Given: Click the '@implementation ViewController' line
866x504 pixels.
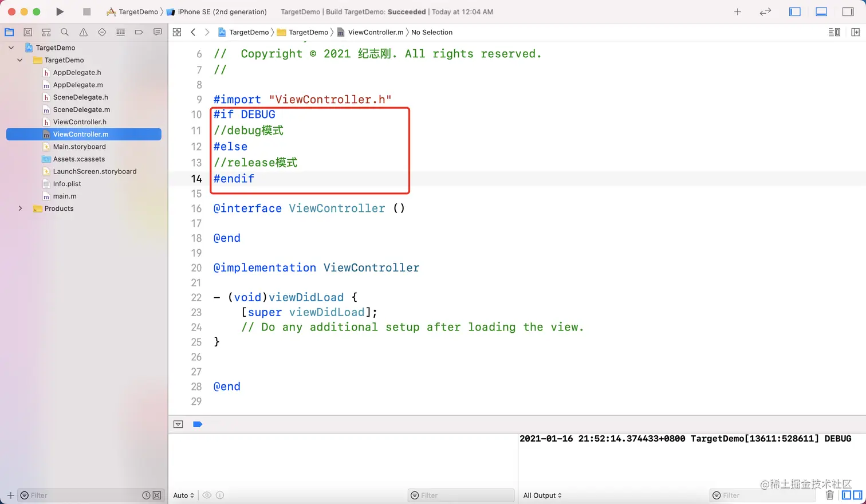Looking at the screenshot, I should (x=316, y=267).
